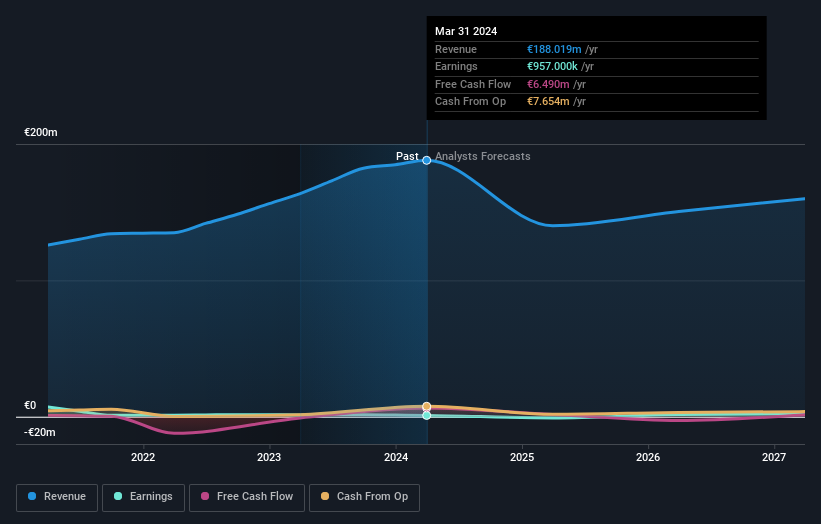Click the 2027 x-axis label
Viewport: 821px width, 524px height.
tap(774, 457)
